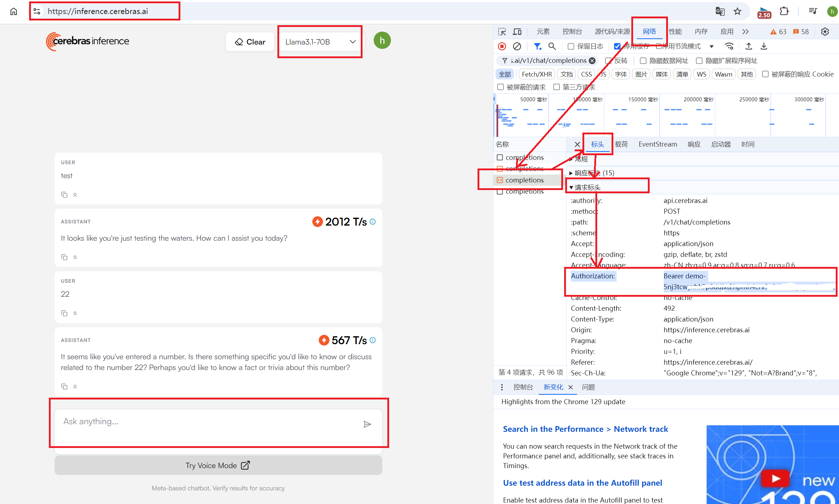Filter by Fetch/XHR request type
The height and width of the screenshot is (504, 839).
pyautogui.click(x=537, y=74)
